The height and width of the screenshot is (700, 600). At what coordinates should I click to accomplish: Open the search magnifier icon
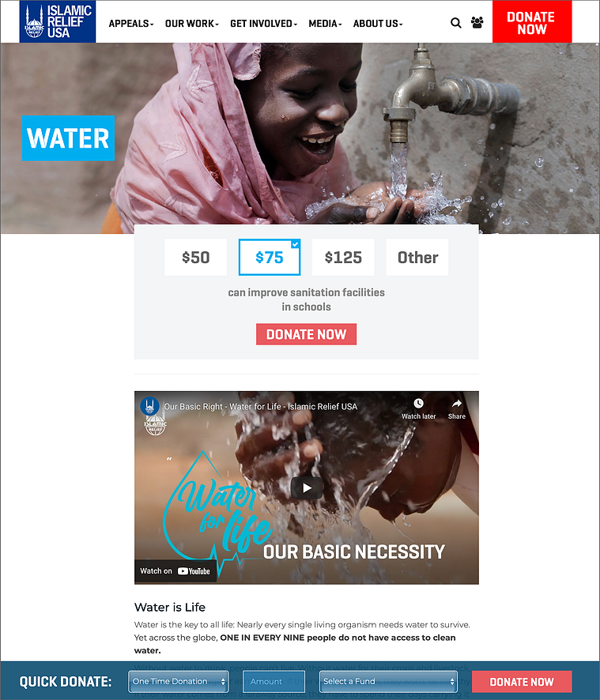tap(455, 23)
